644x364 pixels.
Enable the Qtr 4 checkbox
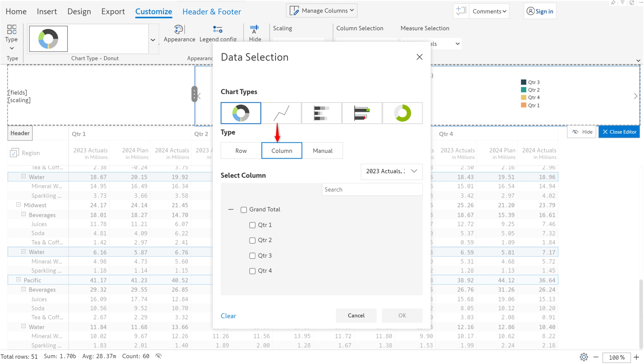point(252,271)
